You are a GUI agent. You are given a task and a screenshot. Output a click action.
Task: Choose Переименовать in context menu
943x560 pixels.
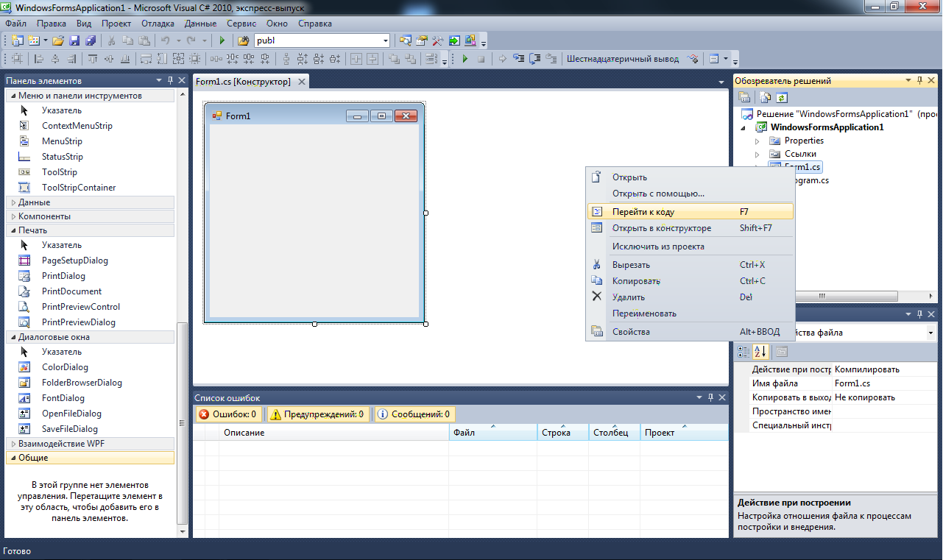[691, 313]
